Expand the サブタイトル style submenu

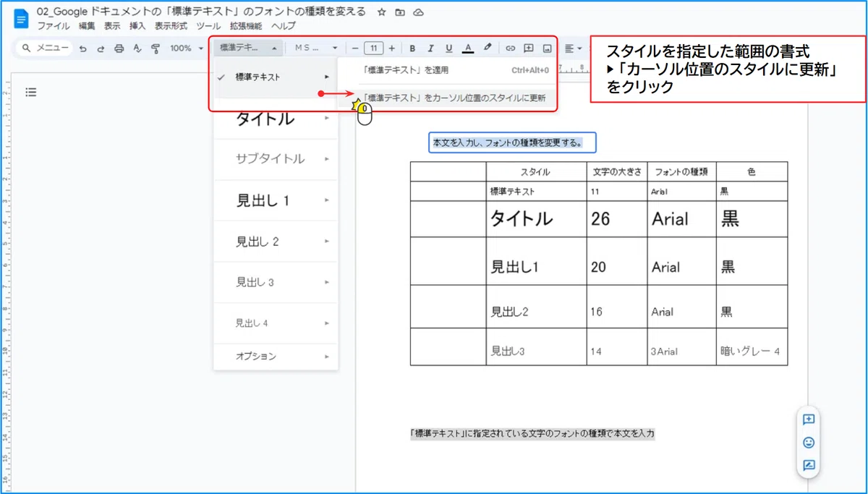point(327,159)
